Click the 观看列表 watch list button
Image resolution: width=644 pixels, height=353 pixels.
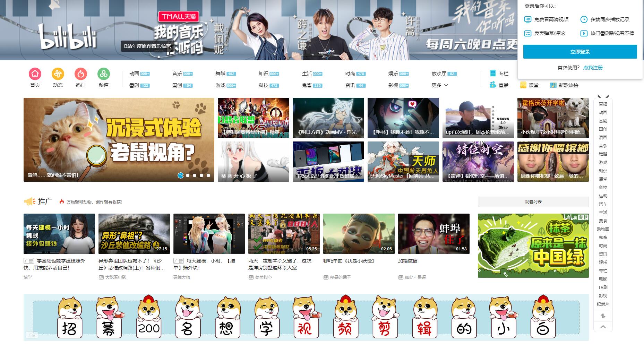click(533, 201)
